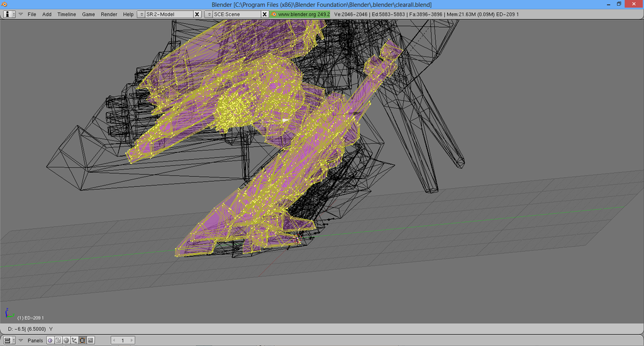Minimize the Blender window
The height and width of the screenshot is (346, 644).
pos(608,4)
